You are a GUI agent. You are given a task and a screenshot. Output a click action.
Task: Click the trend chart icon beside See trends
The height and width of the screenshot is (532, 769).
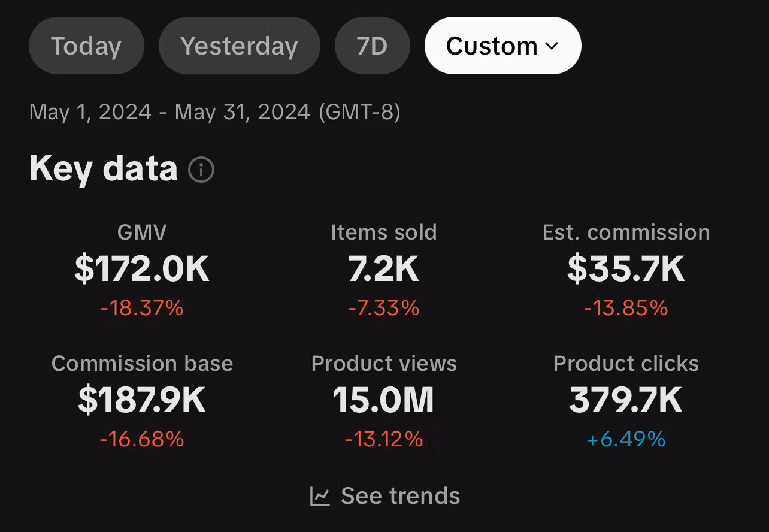click(320, 497)
